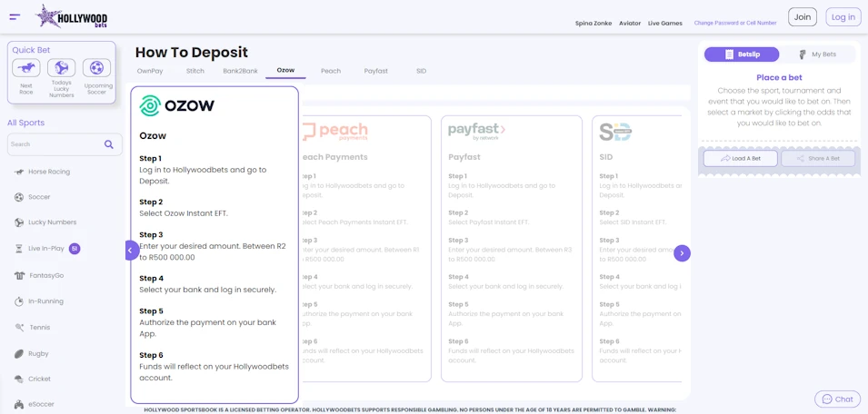Click the Live In-Play count badge
868x414 pixels.
[75, 249]
